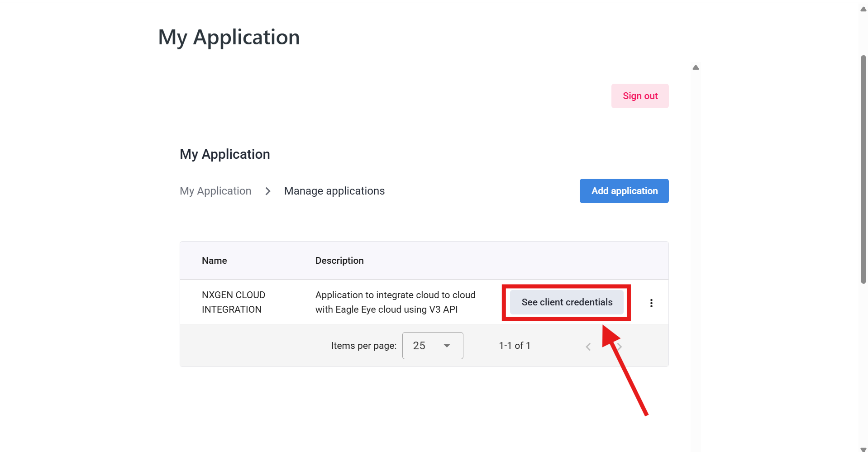Click the inner panel scroll-up arrow
This screenshot has height=452, width=868.
tap(696, 68)
